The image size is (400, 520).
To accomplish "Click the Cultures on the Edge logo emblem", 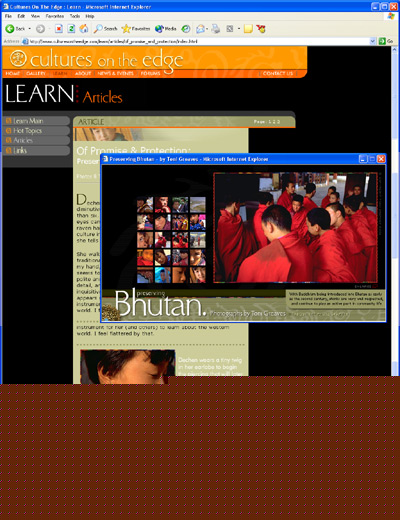I will (18, 58).
